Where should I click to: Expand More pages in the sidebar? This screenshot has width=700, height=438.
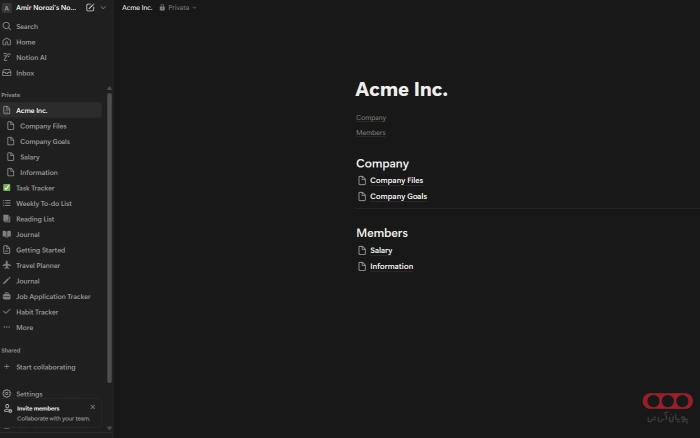[24, 327]
